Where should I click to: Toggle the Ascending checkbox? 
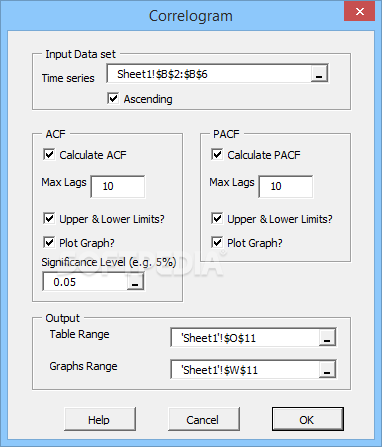tap(113, 98)
